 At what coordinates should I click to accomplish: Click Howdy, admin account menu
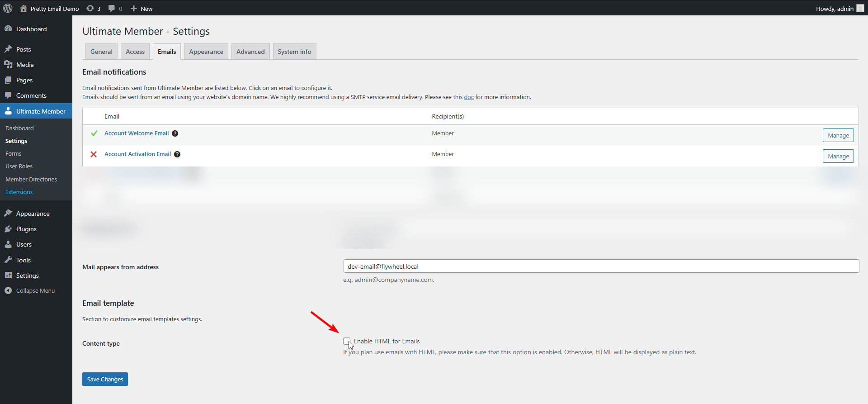click(x=840, y=8)
